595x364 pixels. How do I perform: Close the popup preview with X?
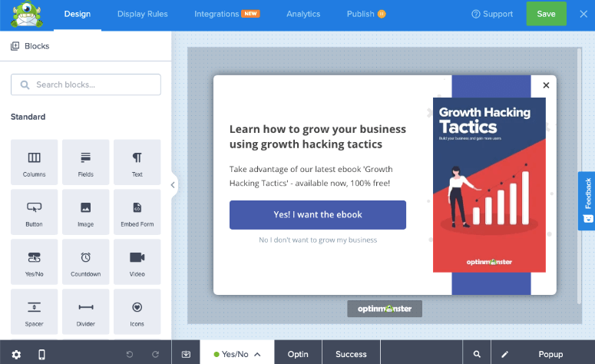(546, 85)
